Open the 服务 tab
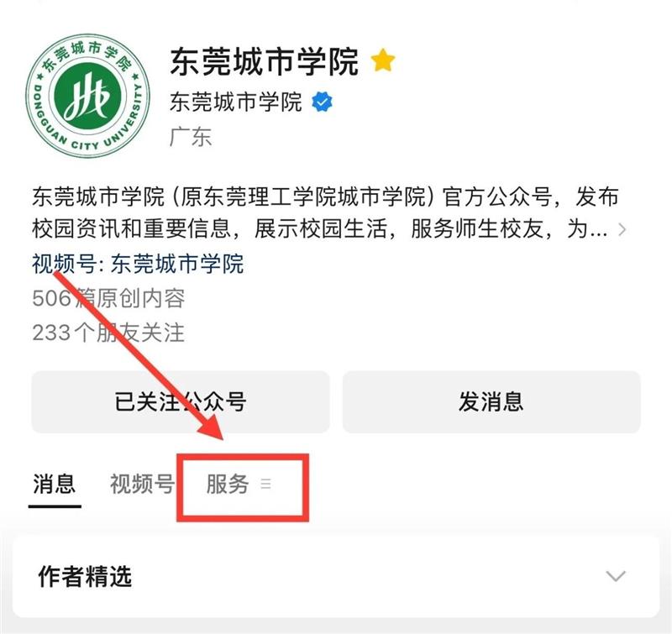This screenshot has height=634, width=672. [228, 484]
